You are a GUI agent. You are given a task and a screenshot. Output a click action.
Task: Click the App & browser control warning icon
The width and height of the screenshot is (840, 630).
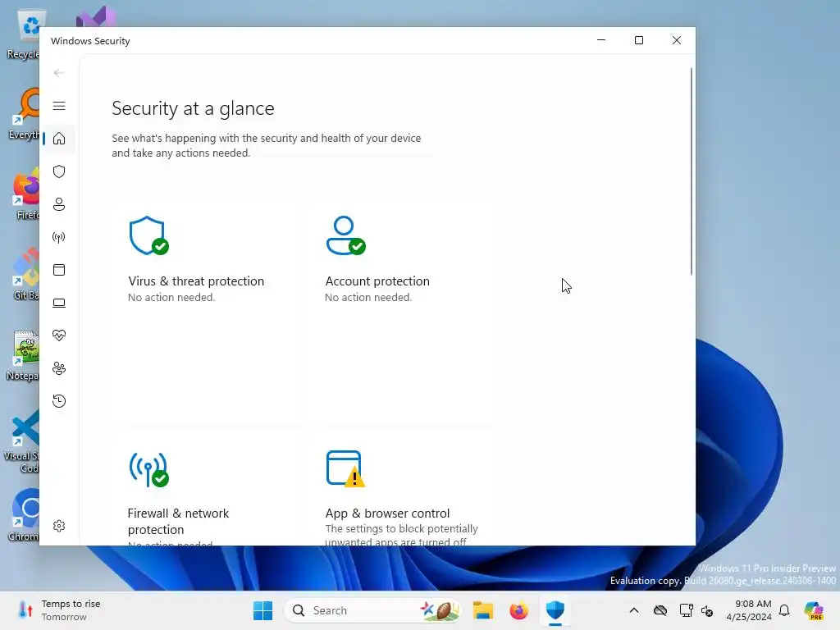pyautogui.click(x=345, y=468)
